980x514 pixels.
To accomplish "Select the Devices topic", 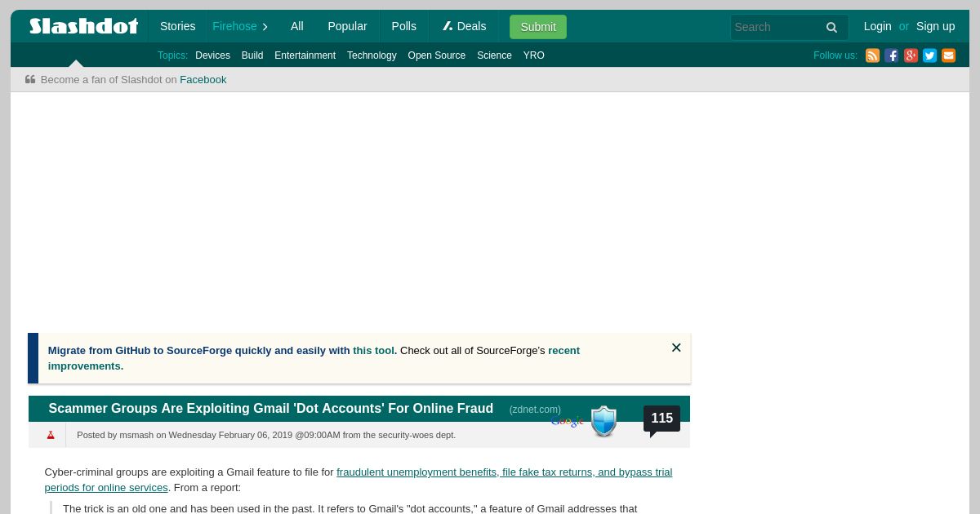I will coord(212,55).
